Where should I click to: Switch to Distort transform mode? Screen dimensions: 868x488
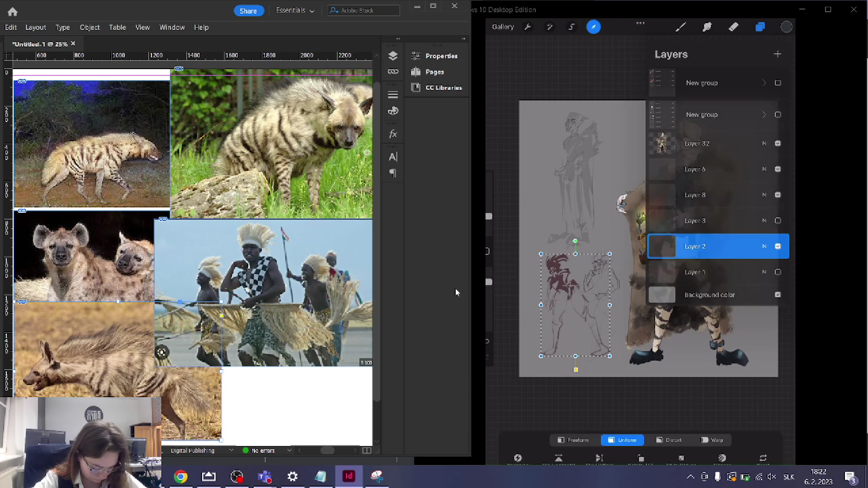pyautogui.click(x=669, y=440)
